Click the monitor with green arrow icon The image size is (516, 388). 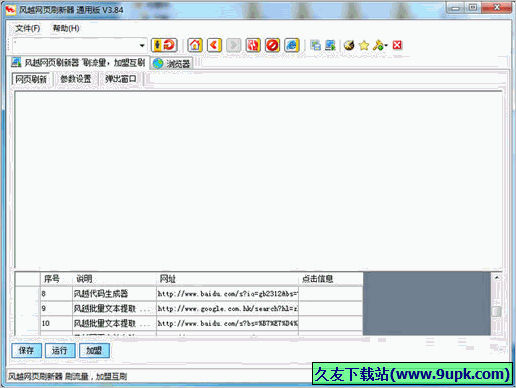pos(330,45)
